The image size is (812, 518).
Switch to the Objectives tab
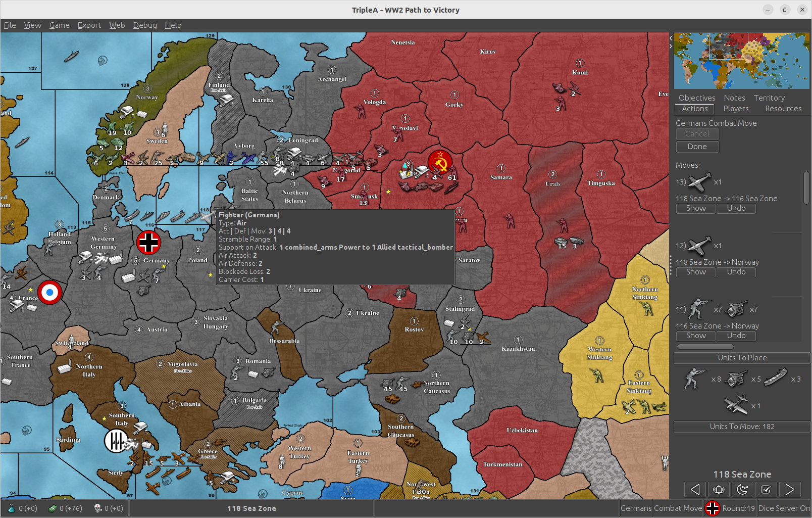click(x=697, y=98)
